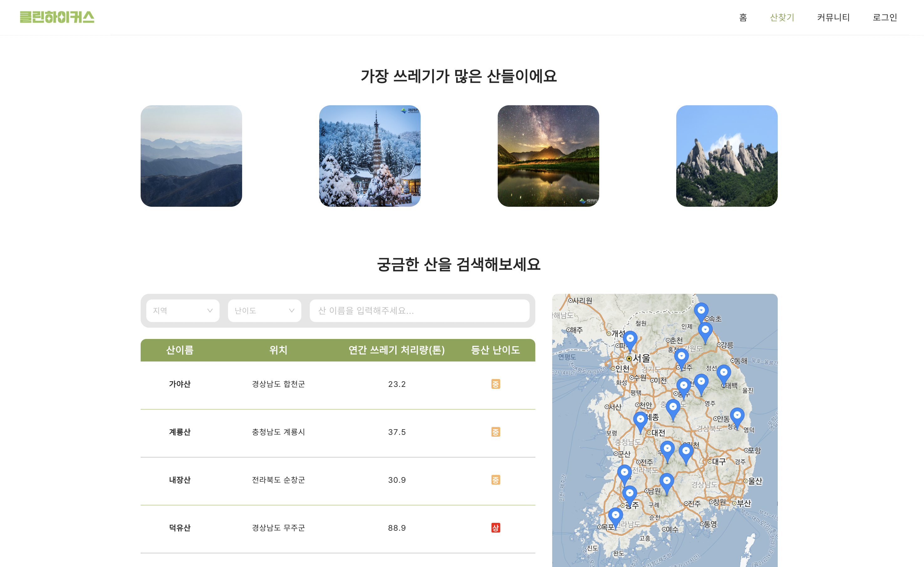The width and height of the screenshot is (924, 567).
Task: Click the 클린하이커스 logo
Action: [x=57, y=17]
